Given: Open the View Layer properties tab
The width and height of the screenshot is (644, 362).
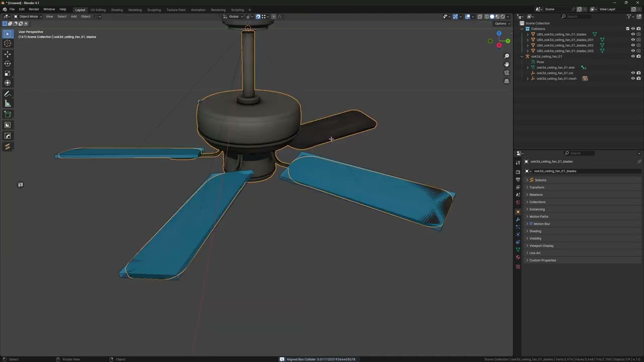Looking at the screenshot, I should [518, 187].
